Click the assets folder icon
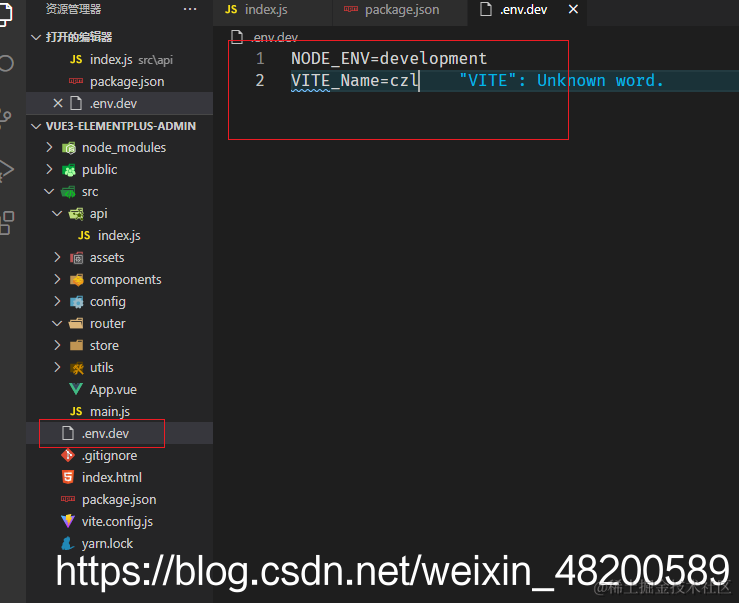This screenshot has height=603, width=739. tap(76, 258)
